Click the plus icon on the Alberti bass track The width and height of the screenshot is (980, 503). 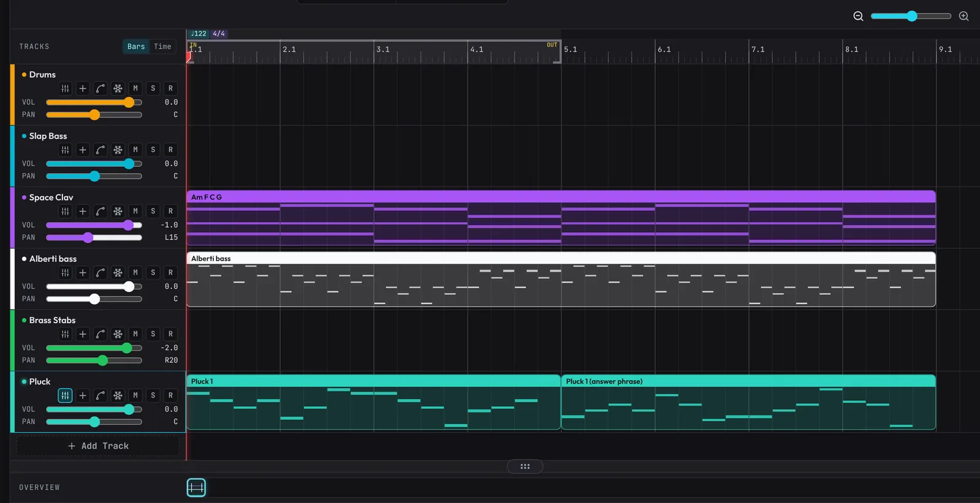tap(83, 272)
